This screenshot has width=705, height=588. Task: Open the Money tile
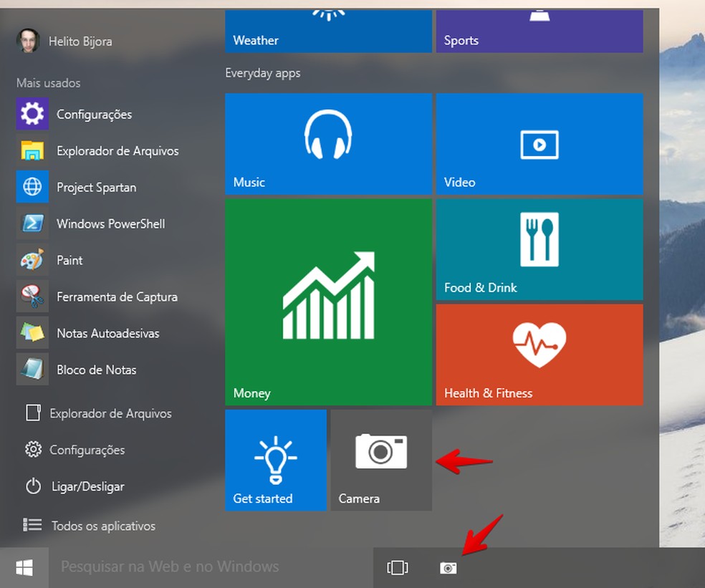[x=328, y=302]
